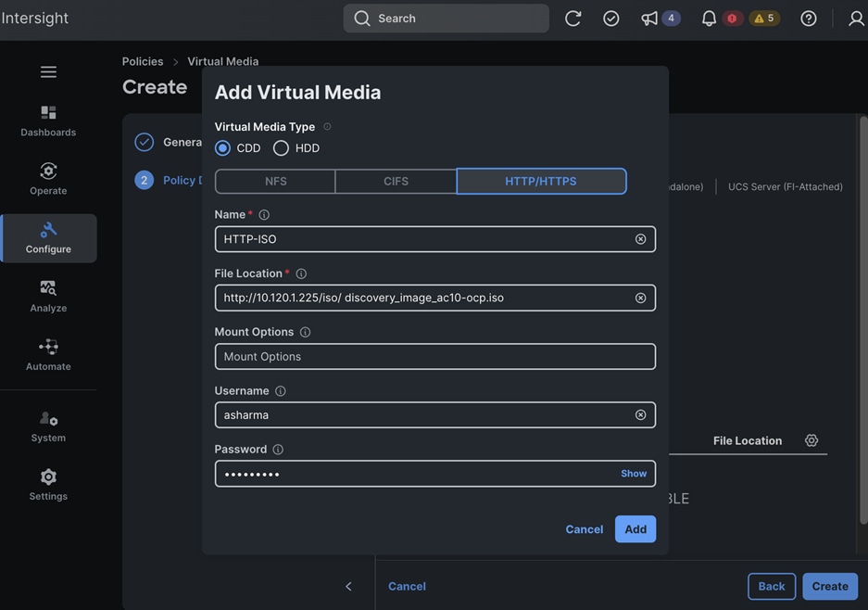
Task: Open announcements megaphone icon
Action: click(649, 19)
